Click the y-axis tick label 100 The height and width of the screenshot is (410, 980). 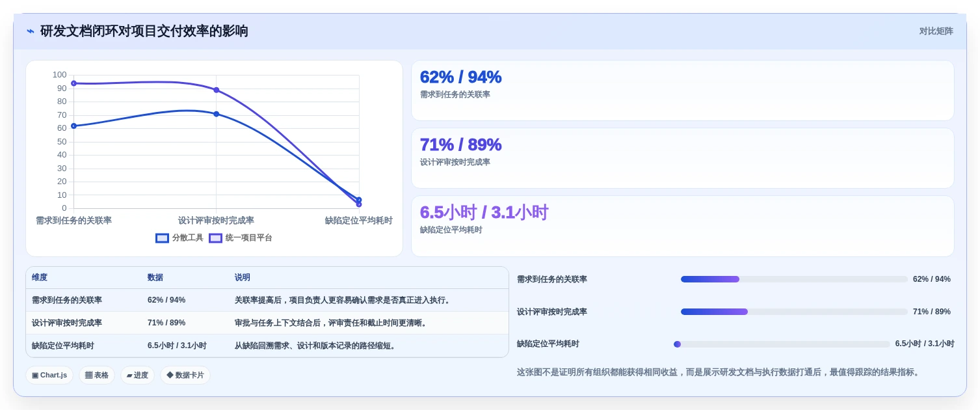pos(59,75)
